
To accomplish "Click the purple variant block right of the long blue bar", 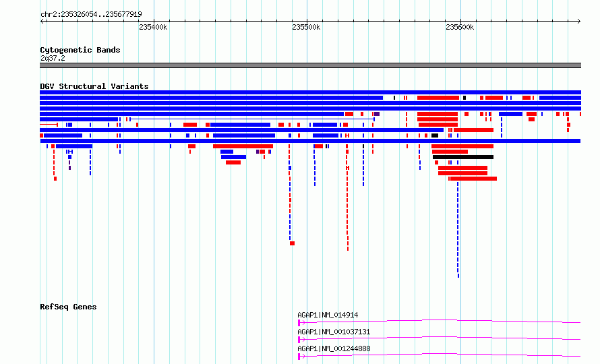I will (377, 114).
